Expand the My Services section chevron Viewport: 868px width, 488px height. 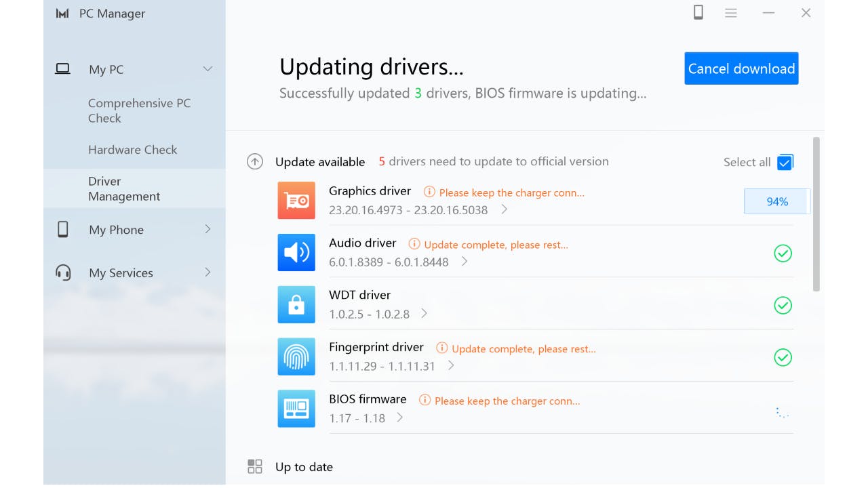[208, 272]
